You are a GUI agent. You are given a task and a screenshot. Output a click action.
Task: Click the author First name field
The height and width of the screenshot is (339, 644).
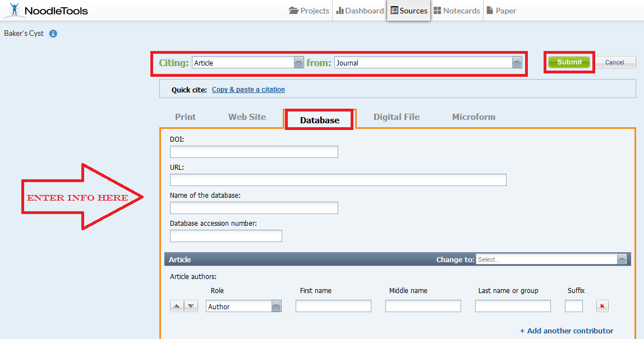click(x=333, y=306)
